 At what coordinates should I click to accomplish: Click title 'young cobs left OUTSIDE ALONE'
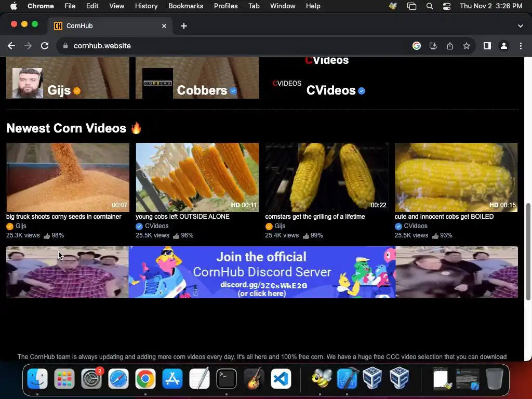[182, 217]
